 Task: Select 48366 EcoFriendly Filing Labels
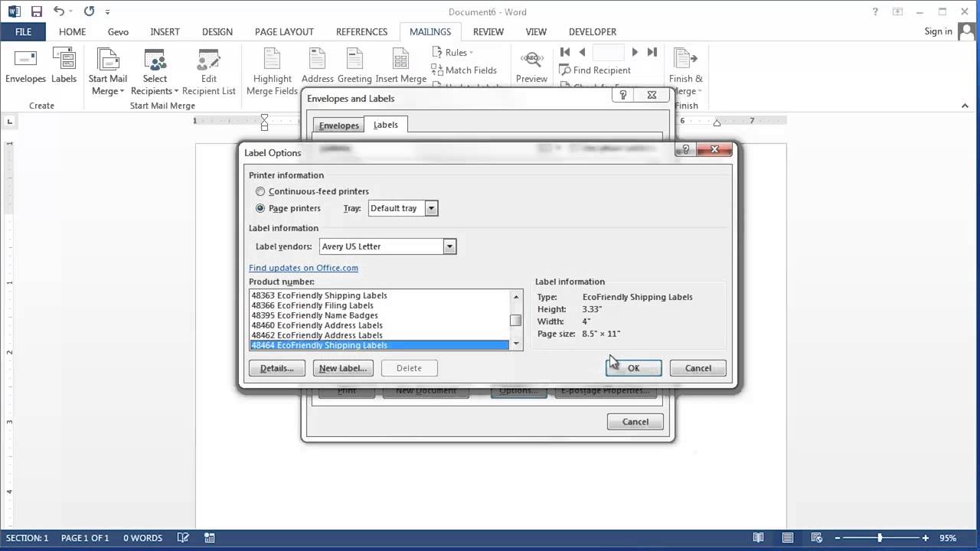tap(380, 305)
